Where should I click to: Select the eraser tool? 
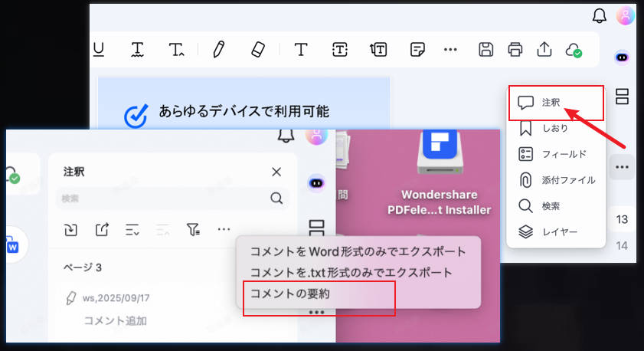click(x=257, y=50)
